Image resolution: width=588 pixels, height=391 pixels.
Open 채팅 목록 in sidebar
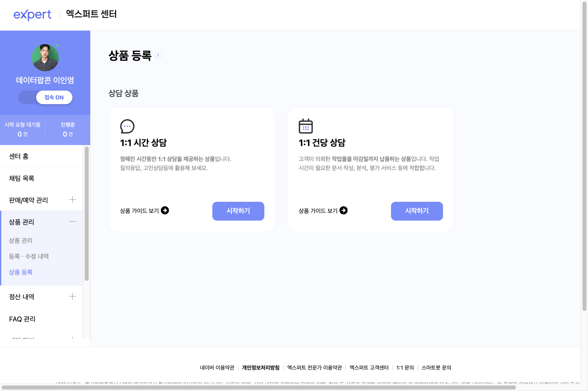coord(41,178)
